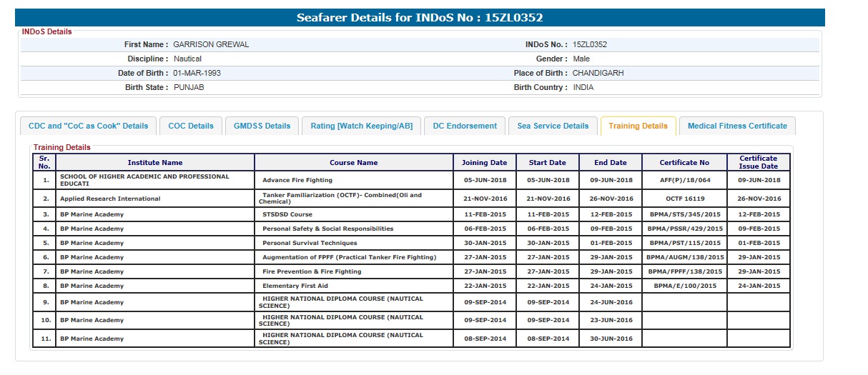Click the Course Name column header
Viewport: 868px width, 375px height.
[353, 163]
